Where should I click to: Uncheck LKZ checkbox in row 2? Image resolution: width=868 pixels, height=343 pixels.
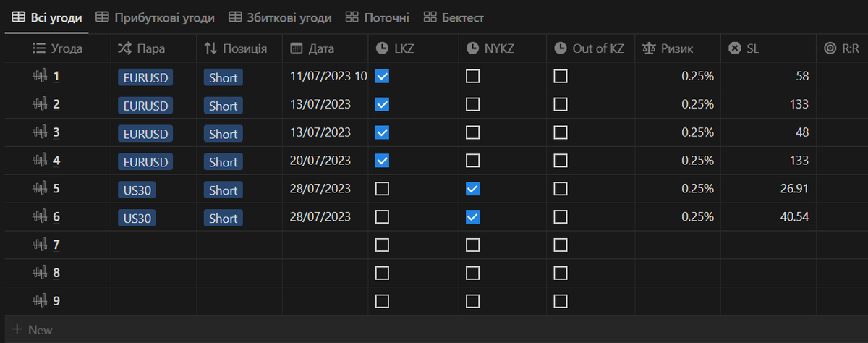(x=383, y=104)
